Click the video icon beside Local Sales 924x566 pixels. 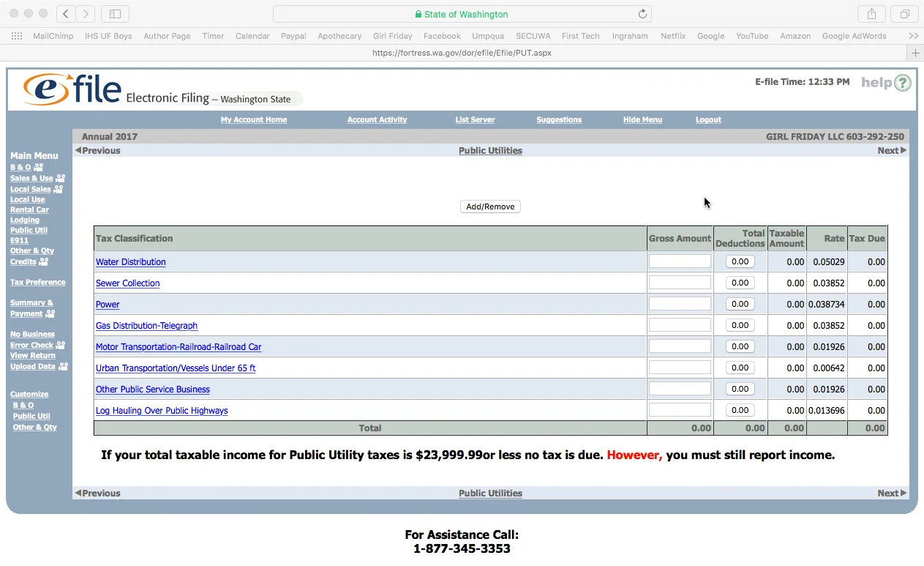pyautogui.click(x=58, y=189)
